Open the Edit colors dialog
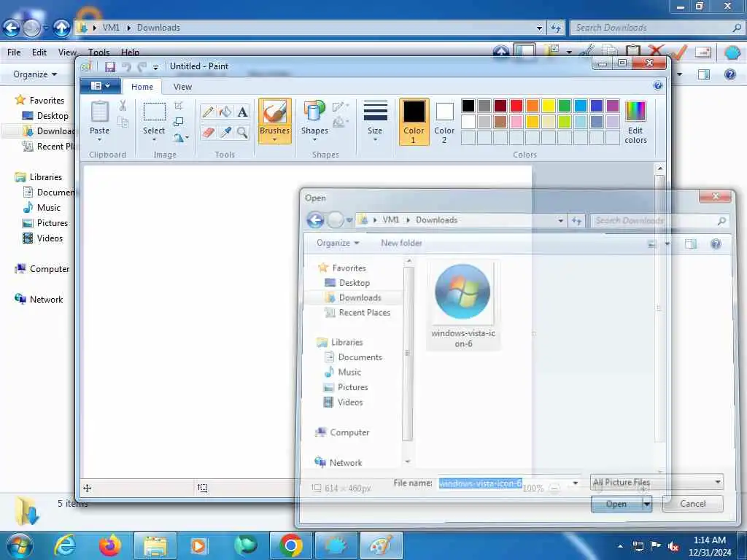The height and width of the screenshot is (560, 747). click(635, 122)
